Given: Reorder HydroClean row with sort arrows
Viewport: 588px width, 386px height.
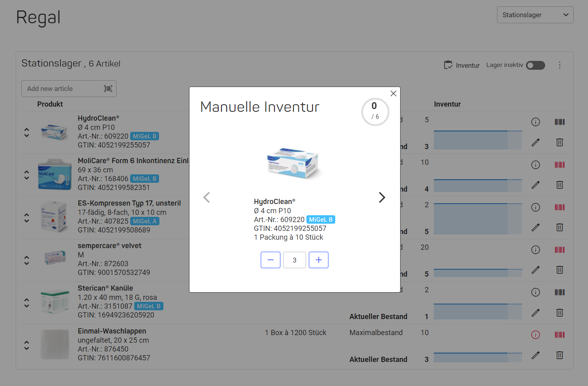Looking at the screenshot, I should (x=26, y=132).
